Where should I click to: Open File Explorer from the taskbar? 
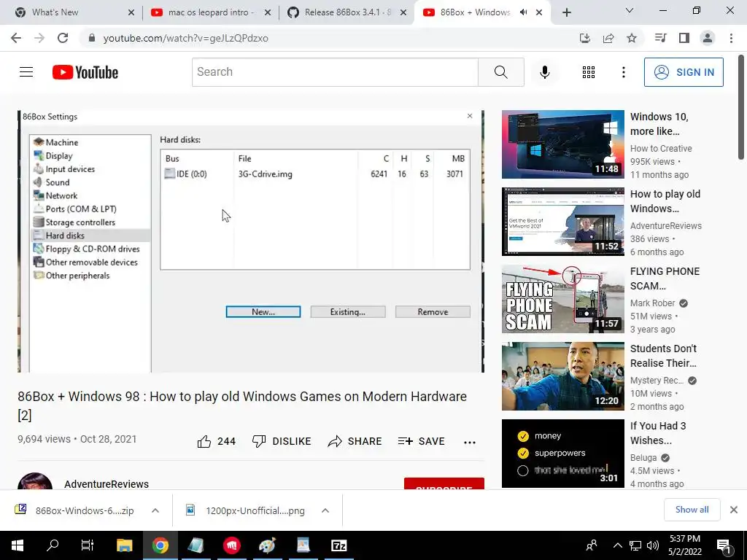(x=124, y=545)
